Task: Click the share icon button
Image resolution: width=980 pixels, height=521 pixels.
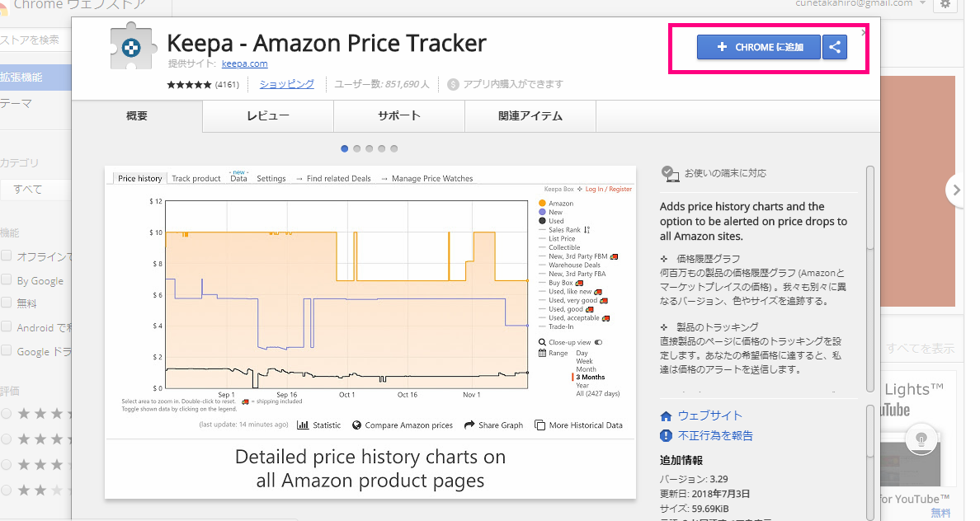Action: point(835,47)
